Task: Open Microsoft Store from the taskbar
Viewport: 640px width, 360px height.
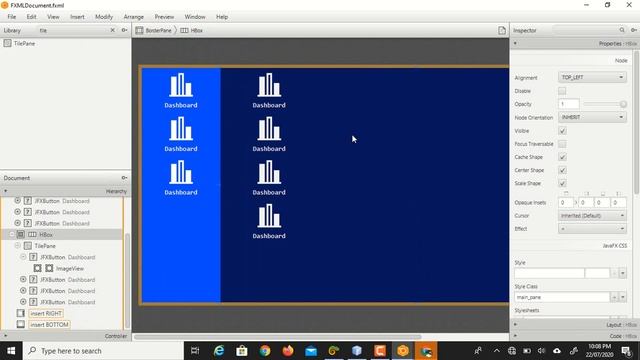Action: (x=242, y=351)
